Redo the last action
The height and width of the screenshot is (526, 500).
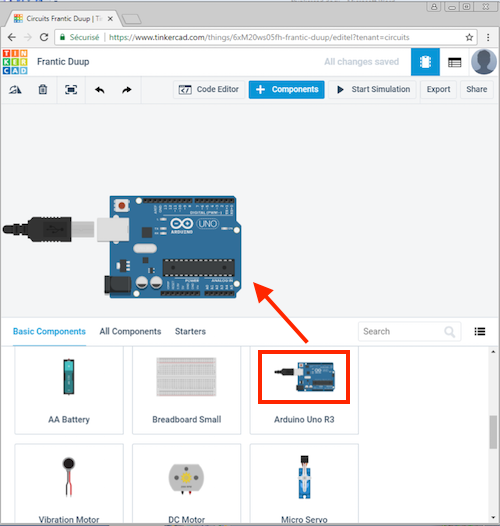coord(127,90)
